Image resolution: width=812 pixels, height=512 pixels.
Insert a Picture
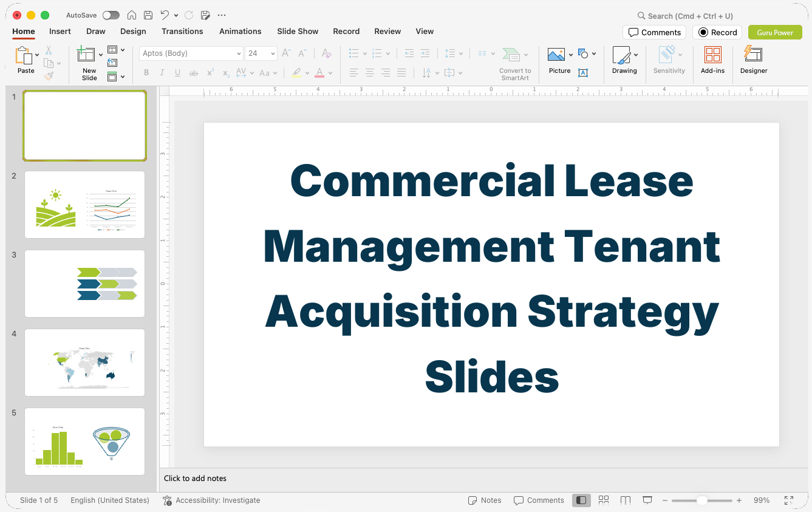pyautogui.click(x=559, y=61)
